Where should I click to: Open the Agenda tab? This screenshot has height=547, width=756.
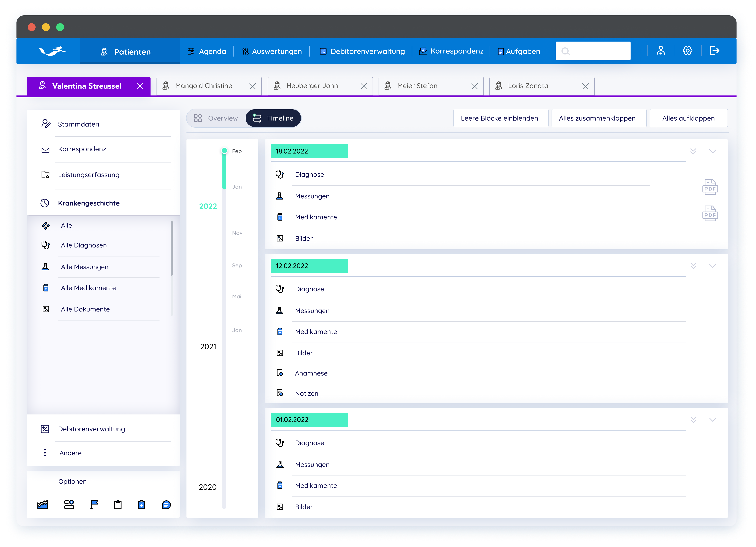tap(207, 51)
